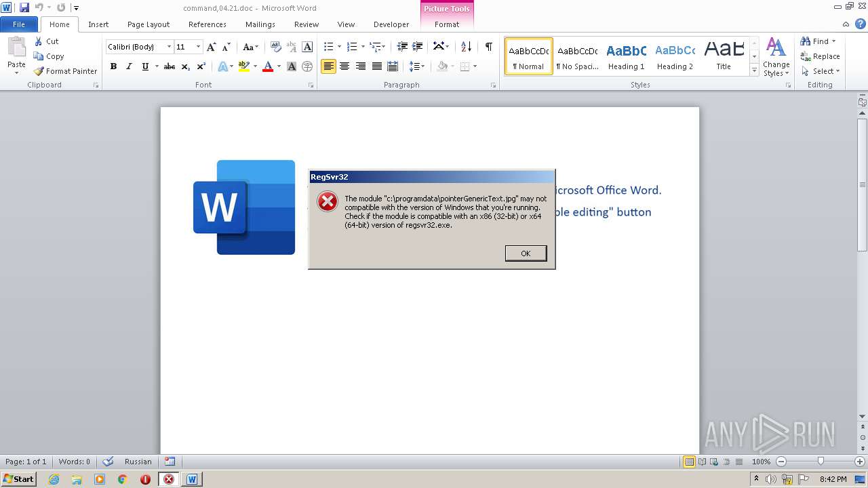Click the taskbar clock showing 8:42 PM
868x488 pixels.
(x=833, y=479)
